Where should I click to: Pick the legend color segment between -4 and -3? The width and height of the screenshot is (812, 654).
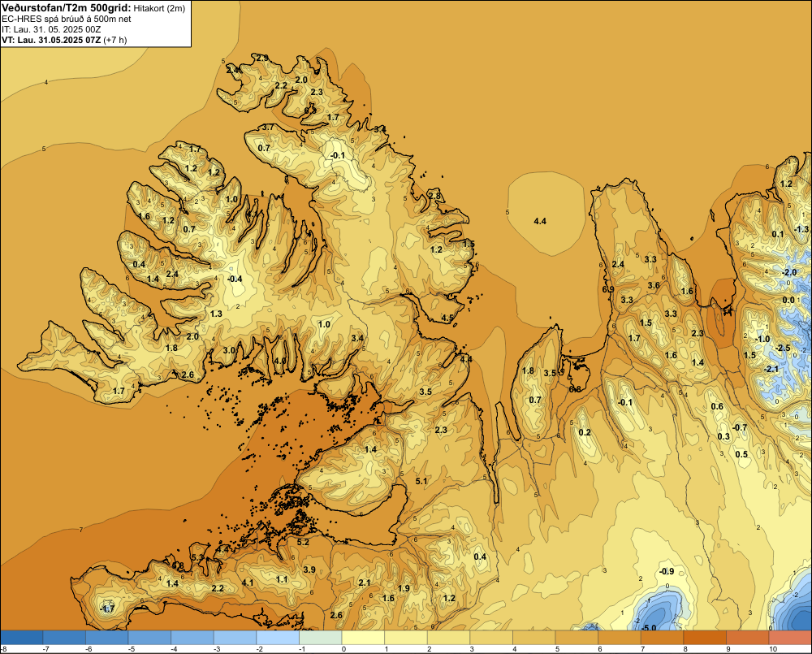[x=192, y=638]
